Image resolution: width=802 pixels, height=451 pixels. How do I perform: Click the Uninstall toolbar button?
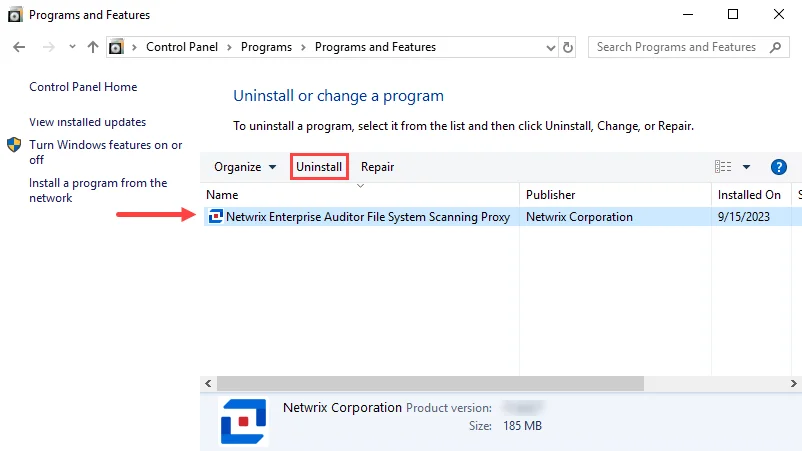coord(319,167)
